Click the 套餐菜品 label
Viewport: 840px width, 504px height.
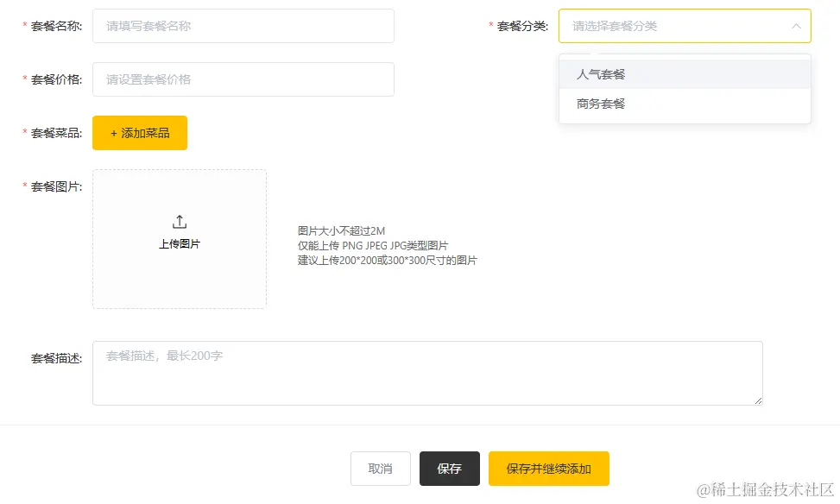[x=56, y=133]
